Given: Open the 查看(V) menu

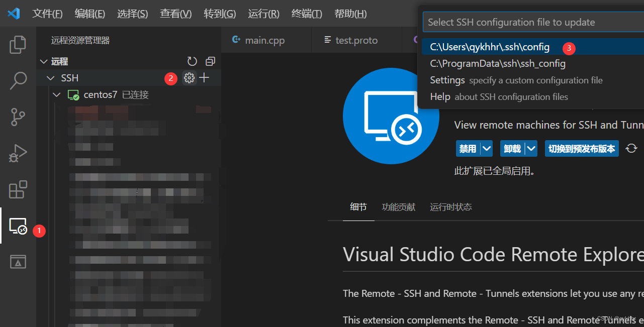Looking at the screenshot, I should tap(176, 14).
